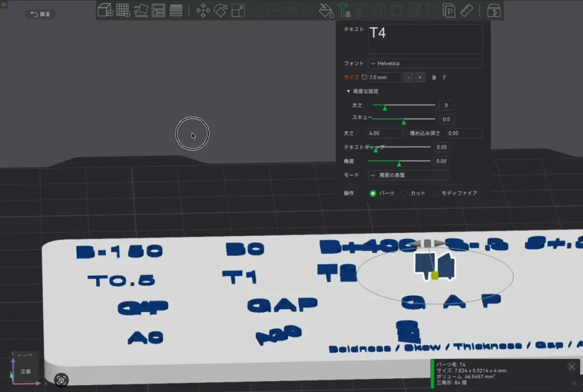Click the sidebar collapse icon in top-left corner

tap(3, 4)
